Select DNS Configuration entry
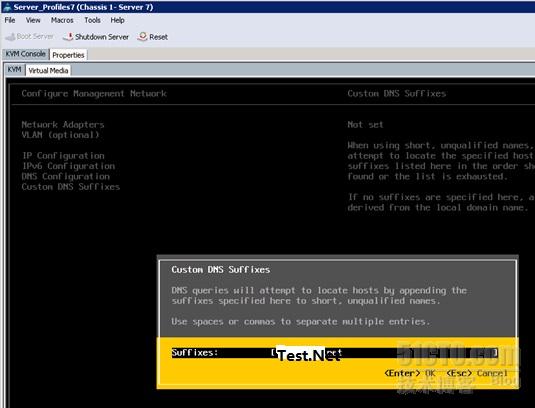This screenshot has height=408, width=535. click(66, 176)
